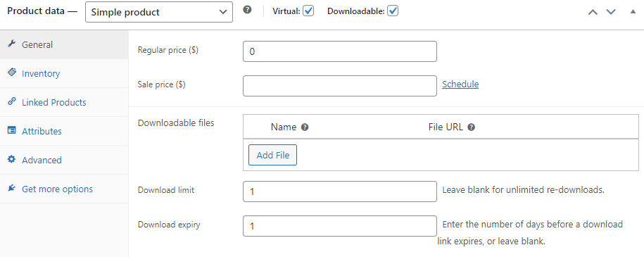The width and height of the screenshot is (644, 257).
Task: Click the Download limit label
Action: 166,190
